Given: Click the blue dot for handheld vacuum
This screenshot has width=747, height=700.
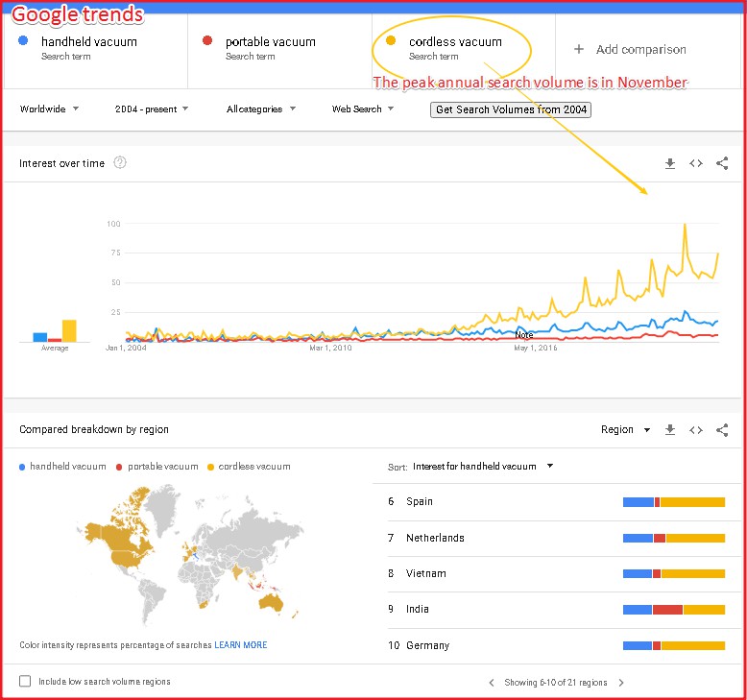Looking at the screenshot, I should [23, 40].
